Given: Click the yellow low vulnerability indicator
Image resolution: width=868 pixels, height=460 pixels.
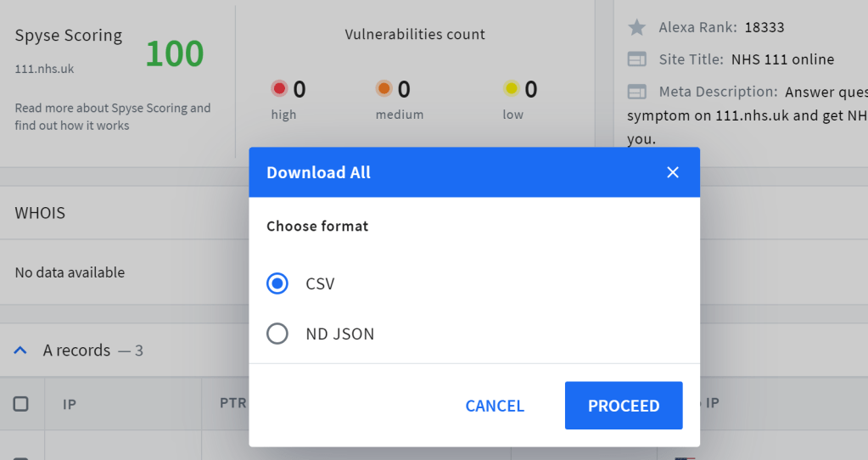Looking at the screenshot, I should coord(511,88).
